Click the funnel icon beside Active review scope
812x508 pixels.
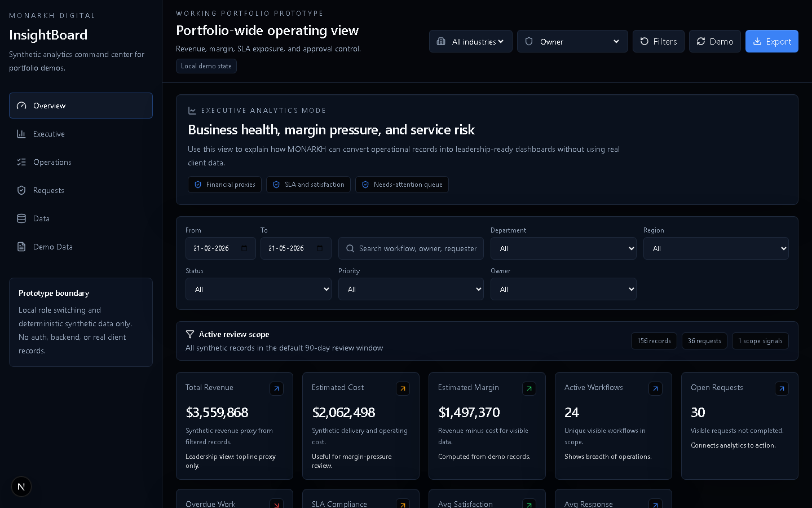point(190,334)
